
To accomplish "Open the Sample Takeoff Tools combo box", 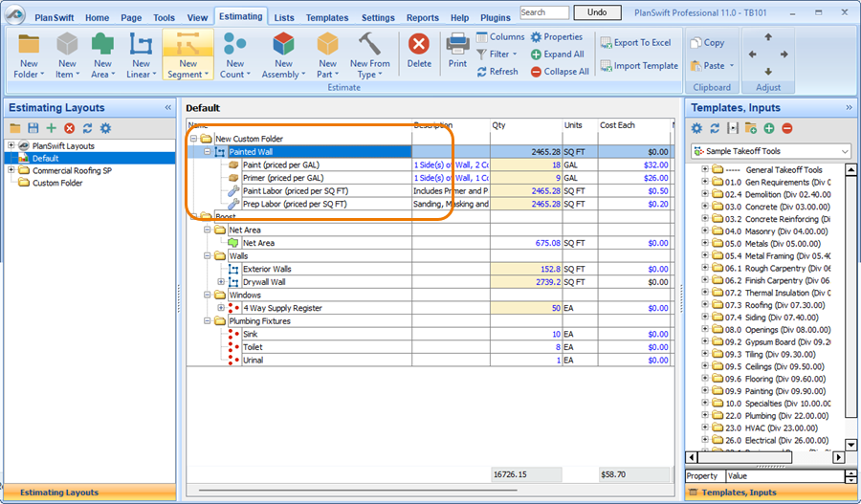I will click(x=770, y=151).
